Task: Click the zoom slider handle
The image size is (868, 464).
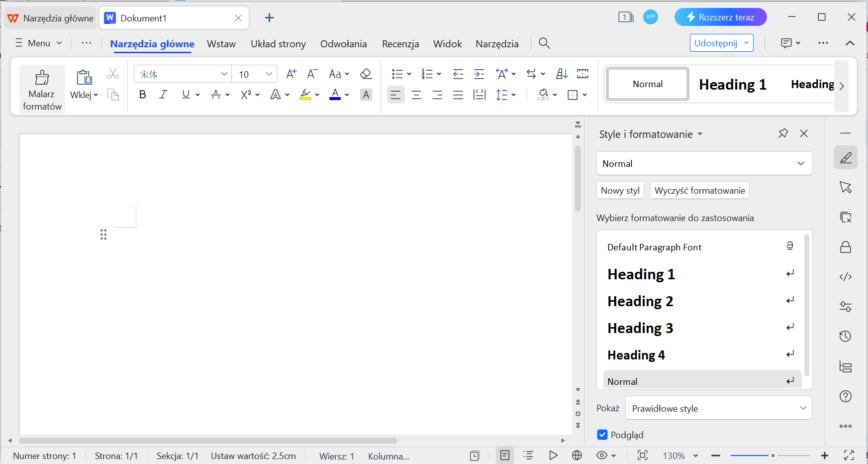Action: [772, 456]
